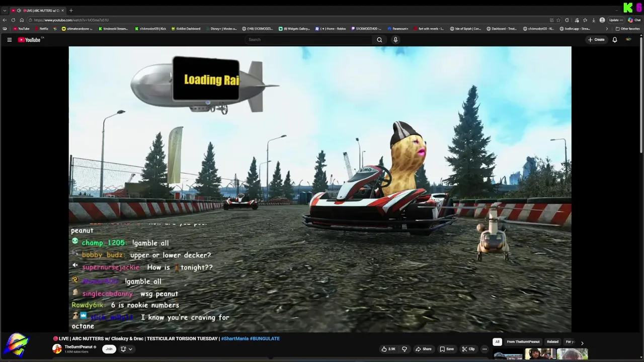Open the account avatar menu on YouTube
This screenshot has height=362, width=644.
tap(628, 40)
